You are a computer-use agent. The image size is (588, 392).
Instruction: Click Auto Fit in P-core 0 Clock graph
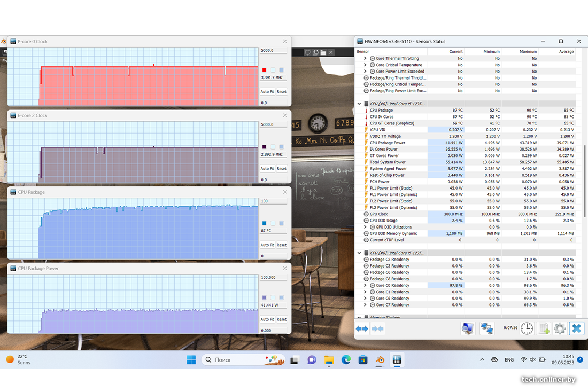(x=267, y=92)
